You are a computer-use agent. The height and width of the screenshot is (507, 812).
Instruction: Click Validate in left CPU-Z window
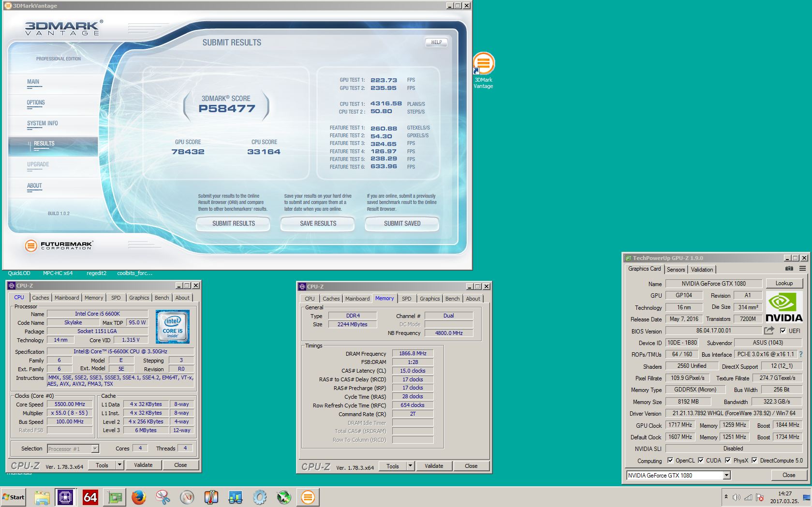click(x=143, y=465)
